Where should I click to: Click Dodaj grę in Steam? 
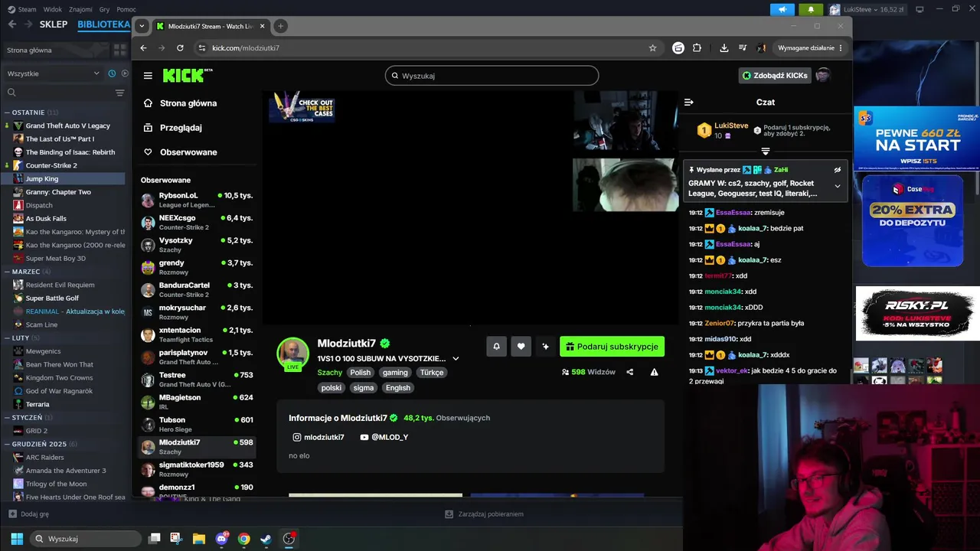click(28, 514)
